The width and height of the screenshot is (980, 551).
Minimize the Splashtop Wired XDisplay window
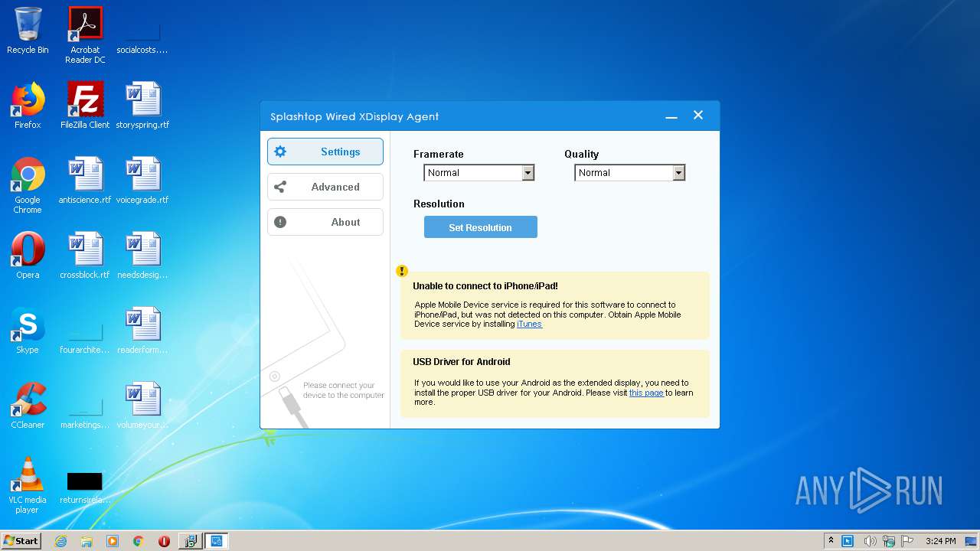[x=671, y=116]
